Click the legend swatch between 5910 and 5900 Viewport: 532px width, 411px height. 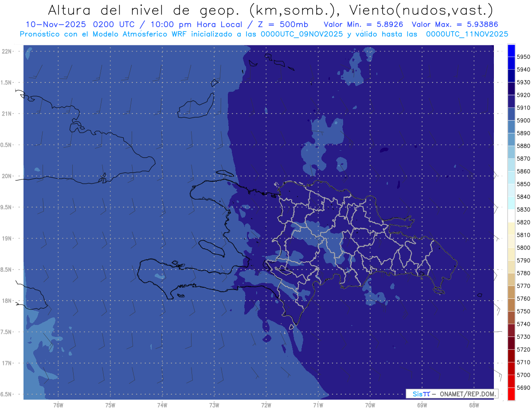click(x=511, y=114)
